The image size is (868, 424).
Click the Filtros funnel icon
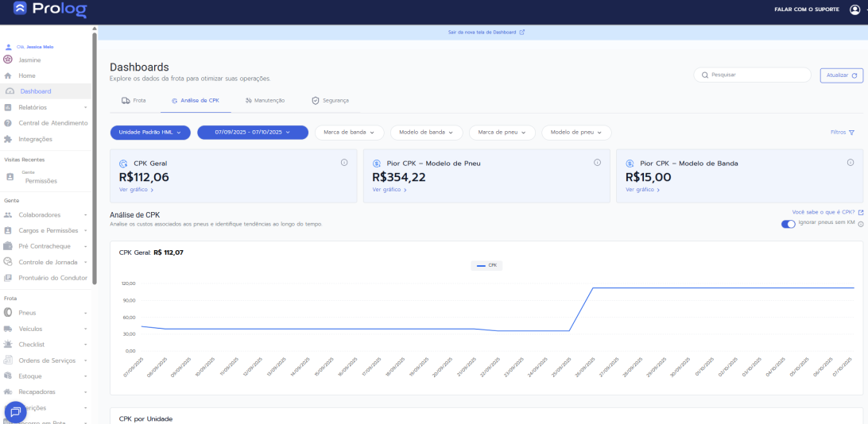(851, 133)
